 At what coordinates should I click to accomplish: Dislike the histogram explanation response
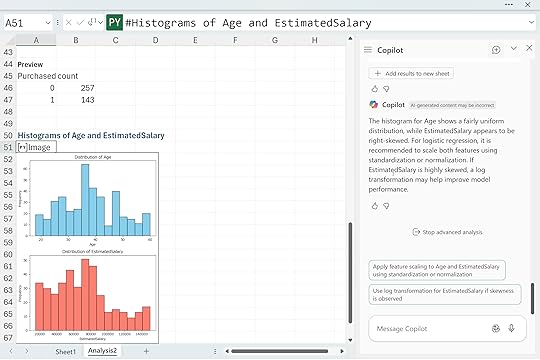click(386, 206)
